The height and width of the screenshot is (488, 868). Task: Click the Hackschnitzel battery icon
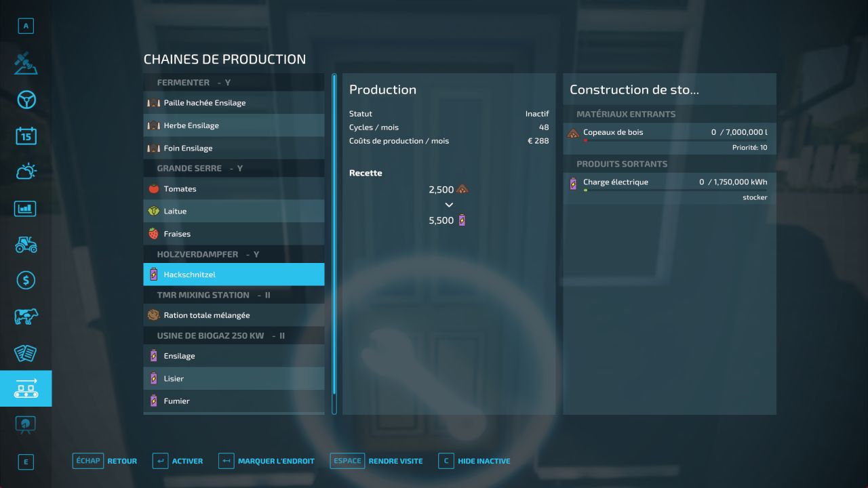(x=154, y=274)
